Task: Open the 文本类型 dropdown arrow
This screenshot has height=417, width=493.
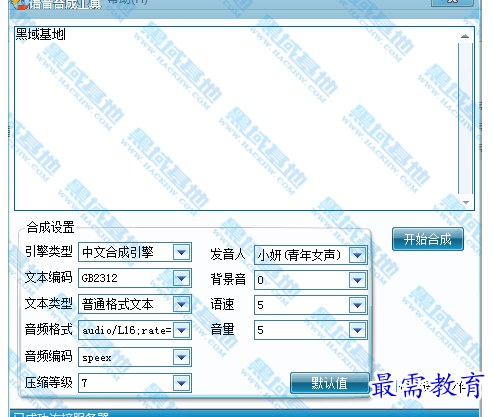Action: point(181,304)
